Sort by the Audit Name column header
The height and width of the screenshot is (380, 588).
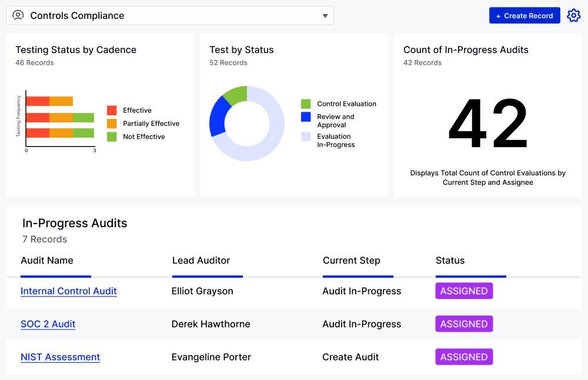(x=46, y=261)
